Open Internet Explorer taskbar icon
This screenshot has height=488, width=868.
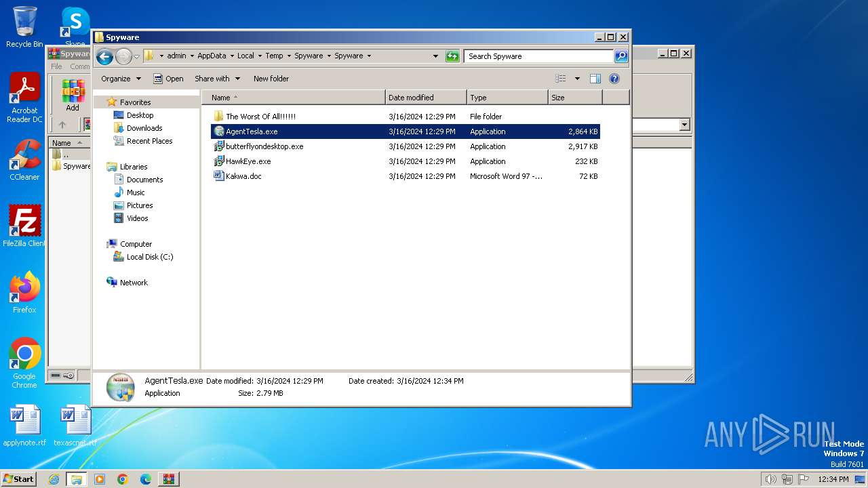pyautogui.click(x=54, y=479)
